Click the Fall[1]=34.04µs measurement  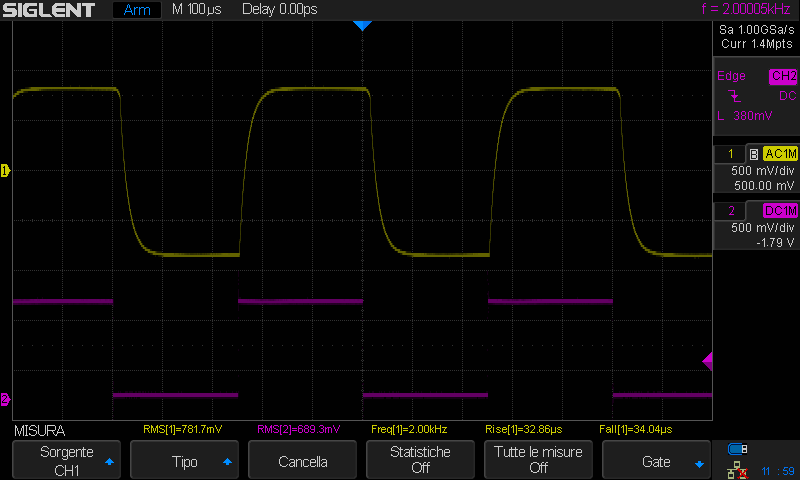click(x=636, y=430)
